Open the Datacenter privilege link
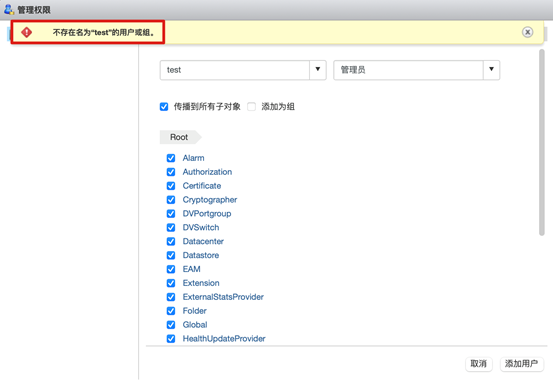553x380 pixels. [x=203, y=241]
